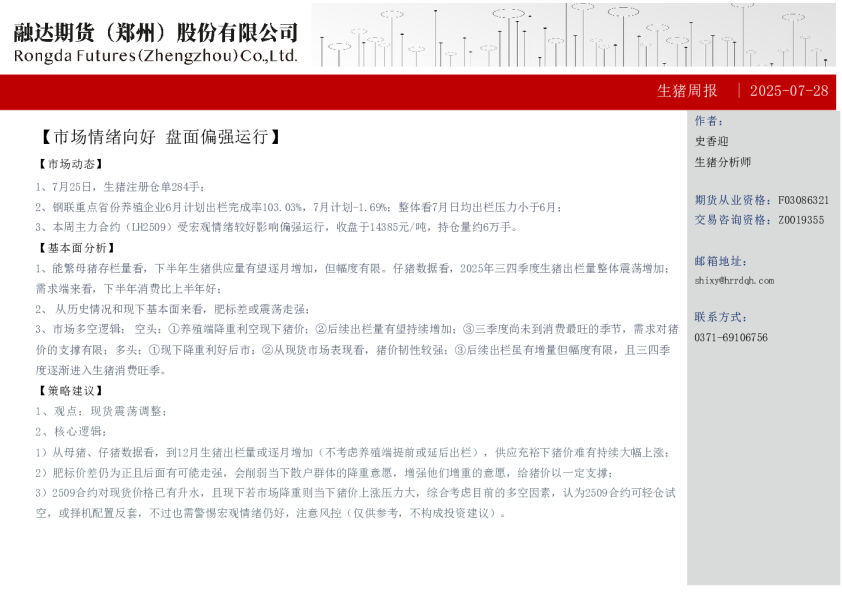Screen dimensions: 842x595
Task: Click the header banner street-lamp graphic
Action: [573, 35]
